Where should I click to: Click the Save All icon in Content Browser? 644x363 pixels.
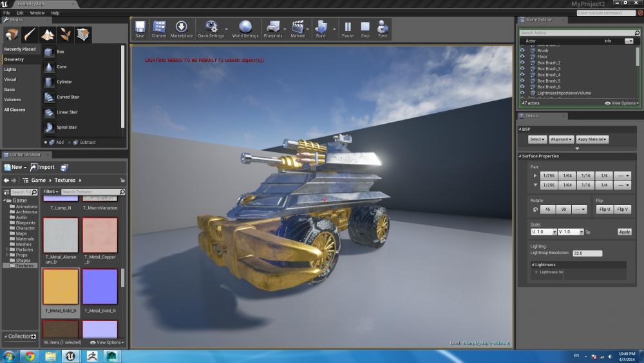tap(64, 168)
